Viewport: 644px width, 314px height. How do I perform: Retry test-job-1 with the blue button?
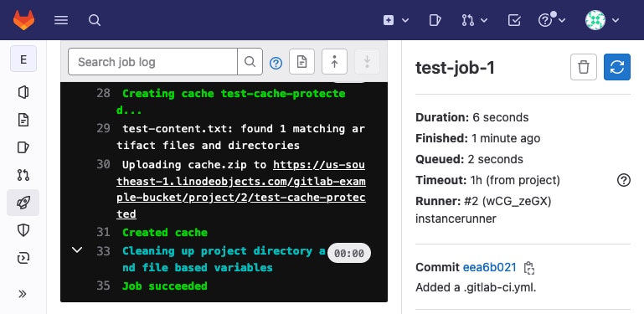pos(617,67)
